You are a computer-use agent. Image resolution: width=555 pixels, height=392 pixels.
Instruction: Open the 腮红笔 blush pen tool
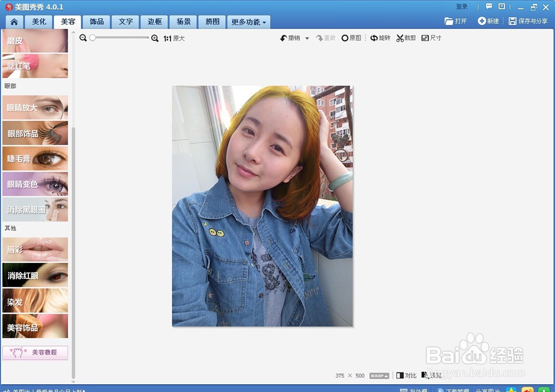point(34,65)
